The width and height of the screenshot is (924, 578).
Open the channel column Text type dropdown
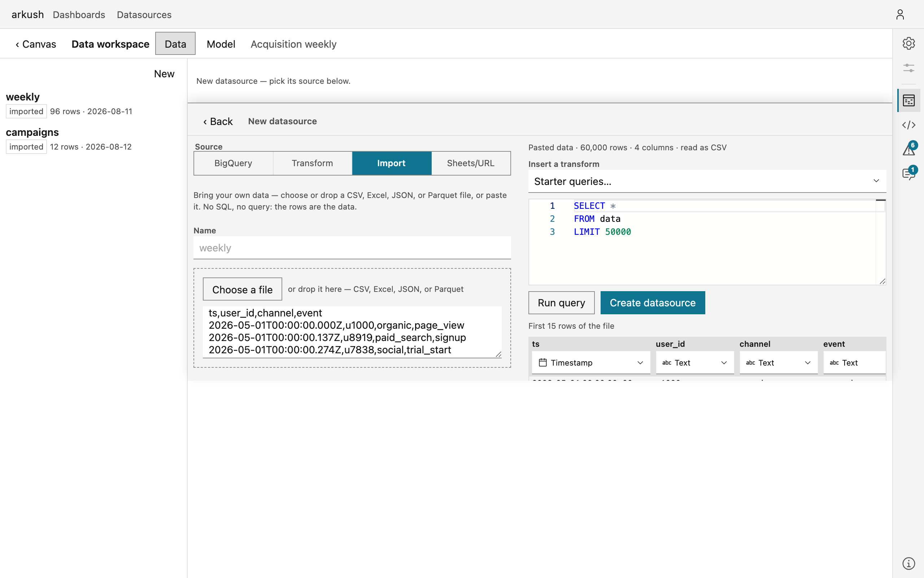click(x=779, y=362)
